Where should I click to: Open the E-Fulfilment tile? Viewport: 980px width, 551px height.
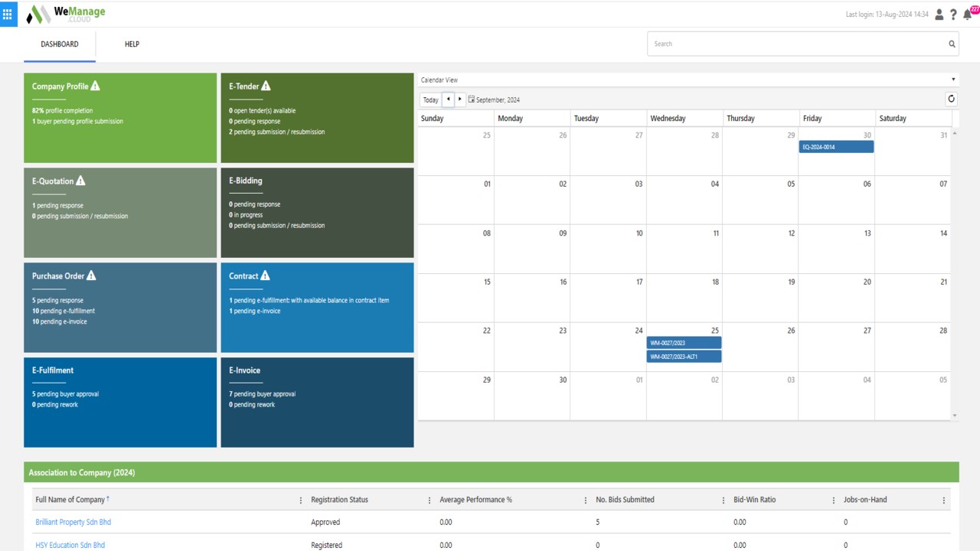pos(120,403)
